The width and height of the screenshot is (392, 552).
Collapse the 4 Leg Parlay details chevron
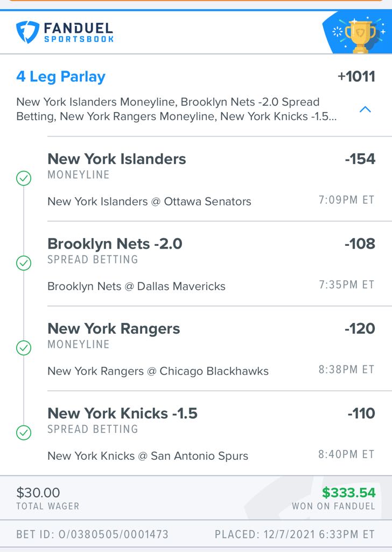pyautogui.click(x=365, y=109)
